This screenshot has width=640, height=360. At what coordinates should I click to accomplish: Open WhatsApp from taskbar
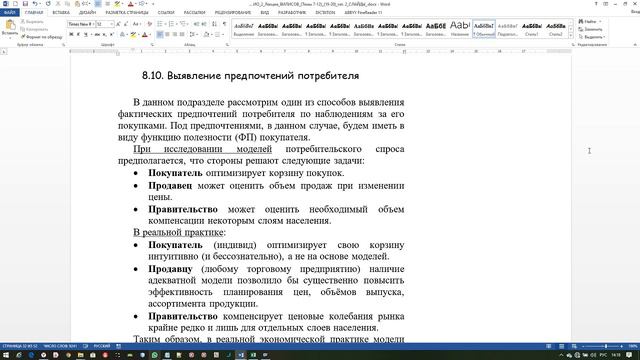pos(154,355)
